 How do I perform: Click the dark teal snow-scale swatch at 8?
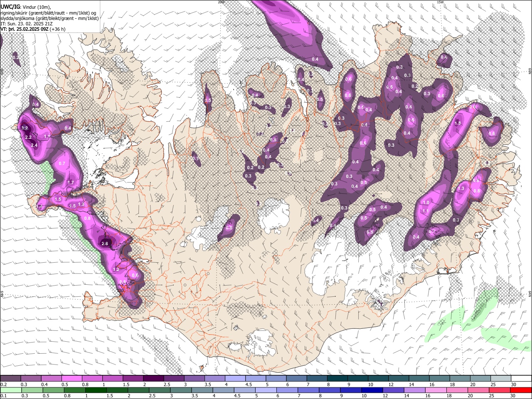tap(337, 379)
